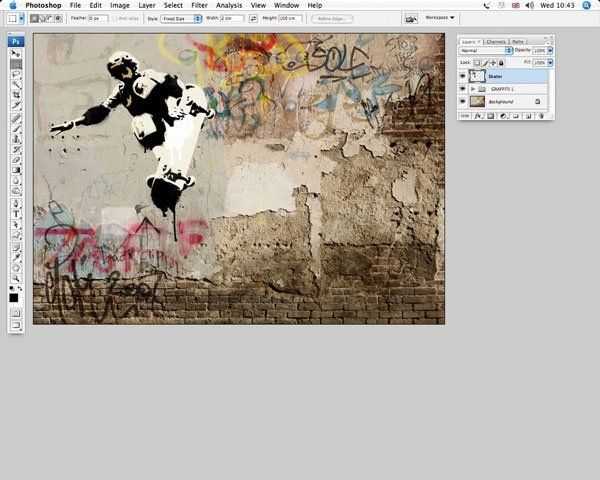Viewport: 600px width, 480px height.
Task: Click the swap width and height icon
Action: tap(252, 18)
